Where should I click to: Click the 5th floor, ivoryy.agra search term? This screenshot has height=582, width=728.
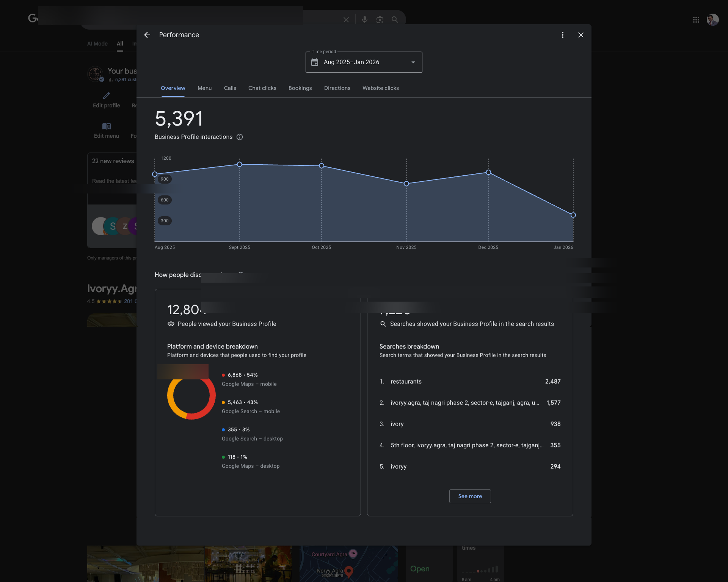pyautogui.click(x=467, y=445)
